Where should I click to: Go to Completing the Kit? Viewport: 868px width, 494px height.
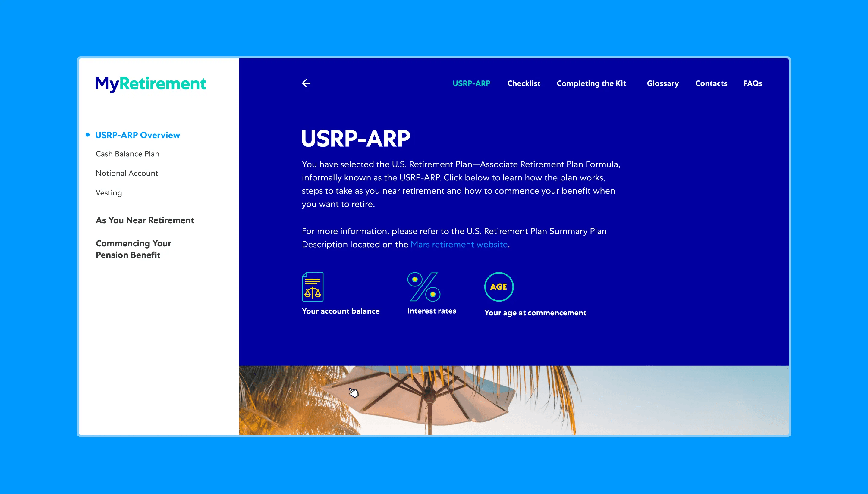[591, 83]
